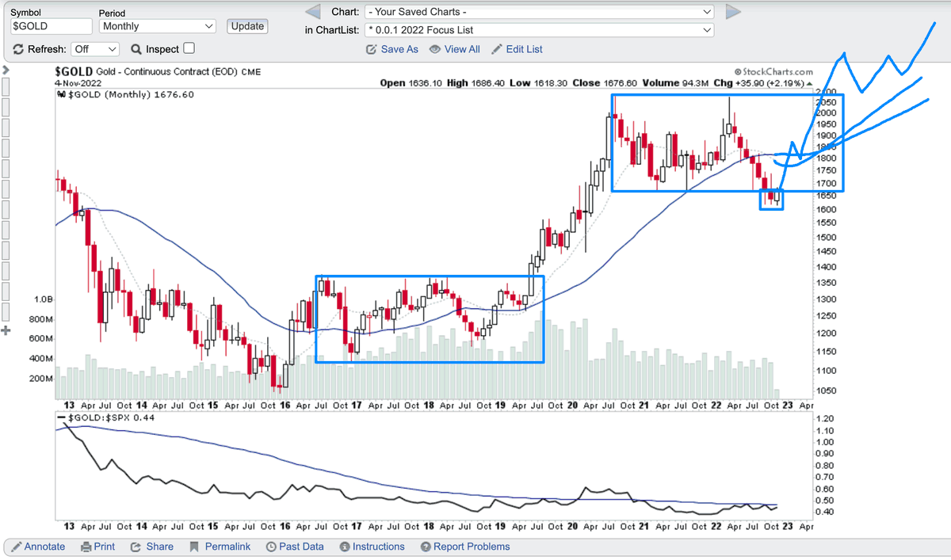
Task: Click the Share arrow icon
Action: pos(136,547)
